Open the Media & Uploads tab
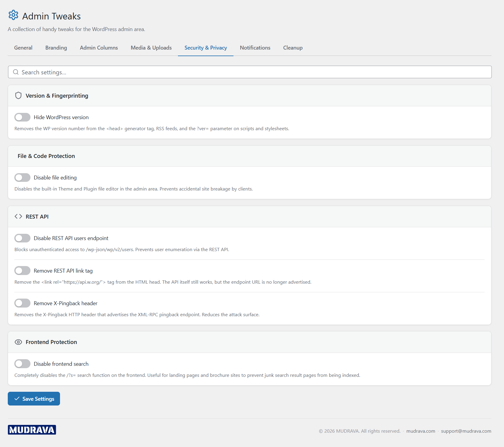 (x=151, y=48)
